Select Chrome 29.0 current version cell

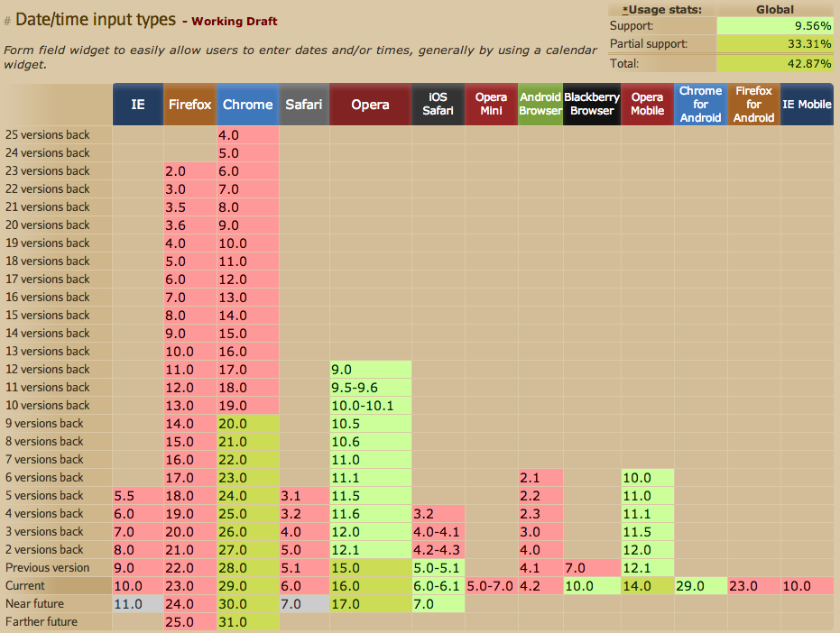(248, 586)
